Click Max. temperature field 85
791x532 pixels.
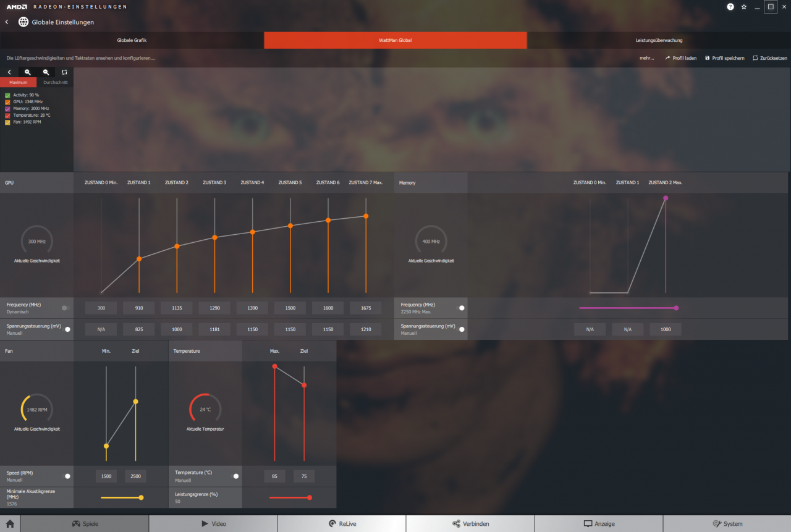(x=274, y=476)
